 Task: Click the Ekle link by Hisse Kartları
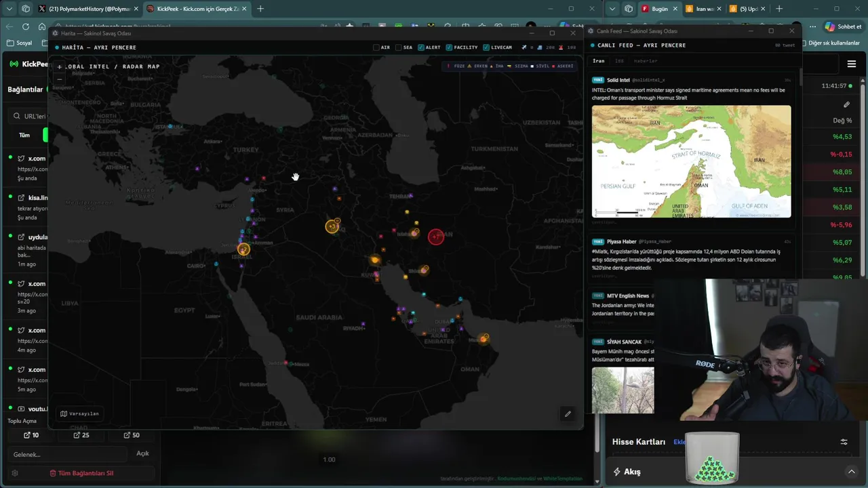coord(679,442)
